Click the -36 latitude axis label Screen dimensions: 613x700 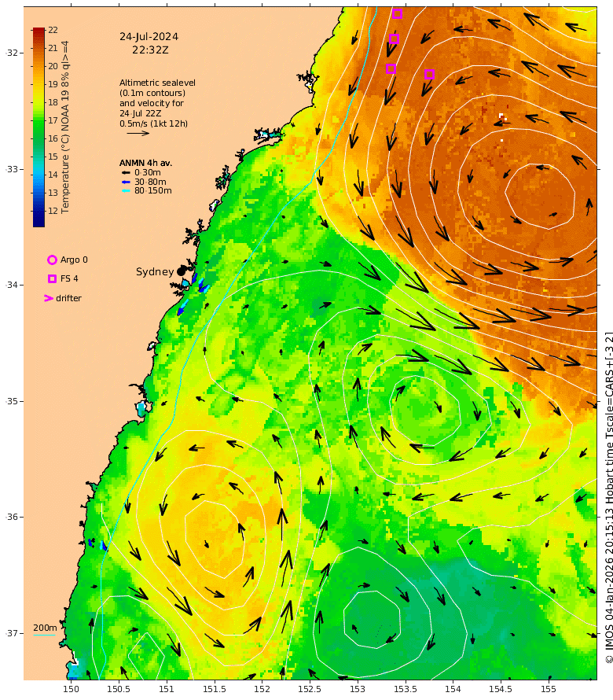(12, 517)
